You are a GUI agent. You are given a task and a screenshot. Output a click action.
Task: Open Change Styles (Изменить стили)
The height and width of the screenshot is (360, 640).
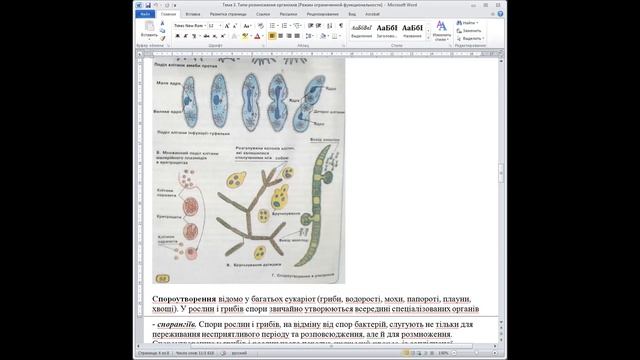click(x=442, y=31)
